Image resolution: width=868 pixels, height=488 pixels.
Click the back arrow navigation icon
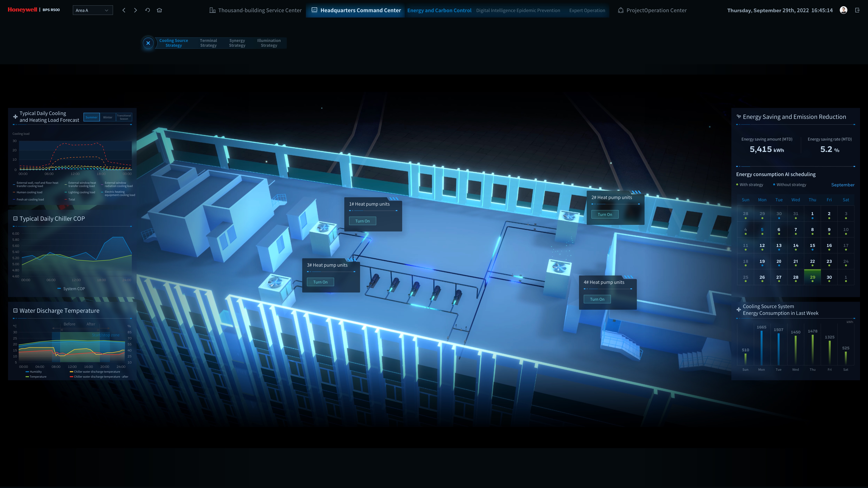(124, 10)
